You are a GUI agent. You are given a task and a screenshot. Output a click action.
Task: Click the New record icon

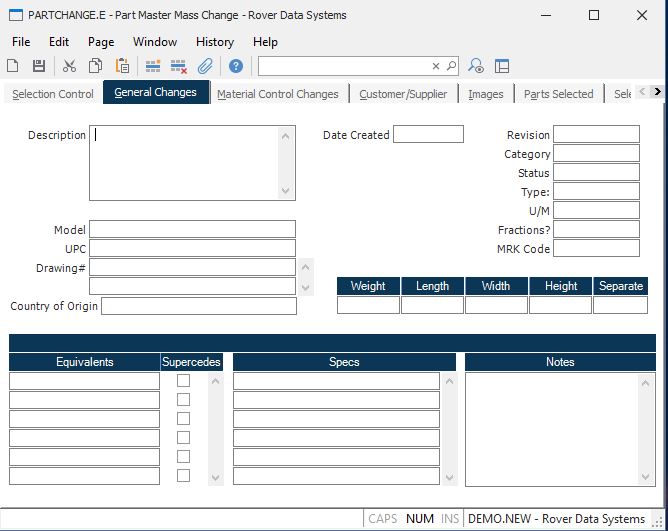point(13,66)
